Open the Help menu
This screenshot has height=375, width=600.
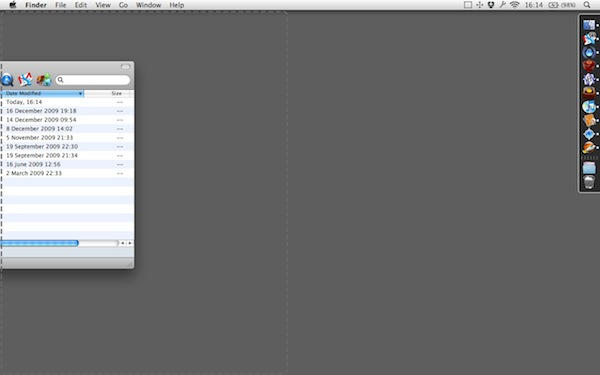pyautogui.click(x=177, y=5)
